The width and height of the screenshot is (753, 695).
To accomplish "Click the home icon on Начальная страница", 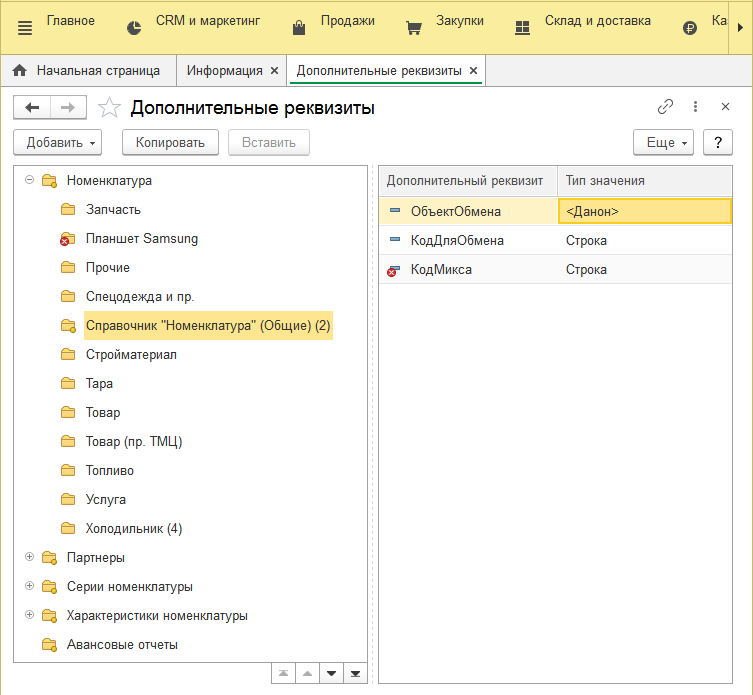I will click(x=20, y=71).
